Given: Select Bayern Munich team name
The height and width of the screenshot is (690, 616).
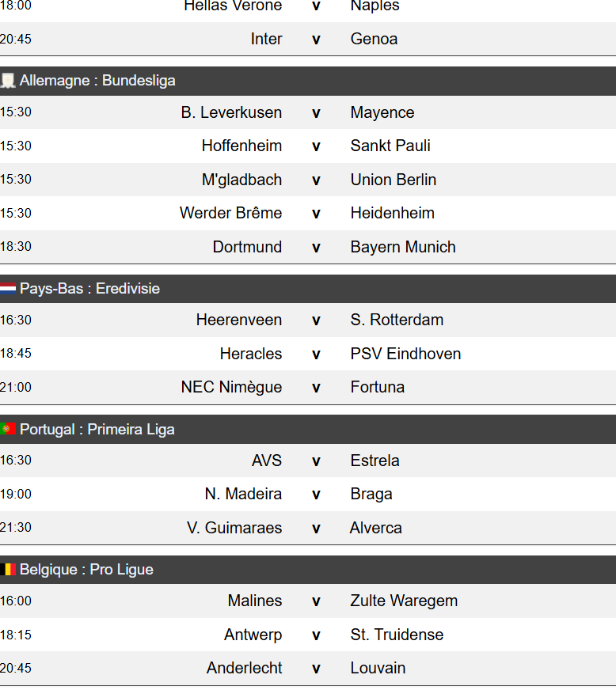Looking at the screenshot, I should click(x=403, y=247).
